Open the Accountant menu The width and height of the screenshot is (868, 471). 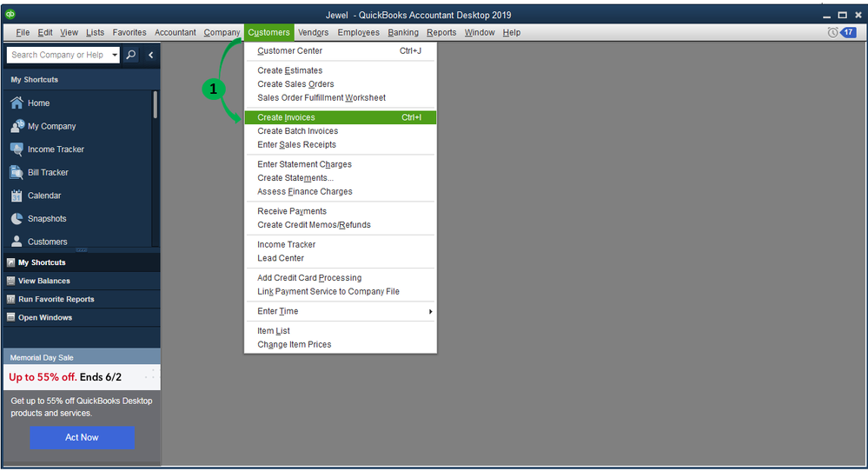(176, 33)
